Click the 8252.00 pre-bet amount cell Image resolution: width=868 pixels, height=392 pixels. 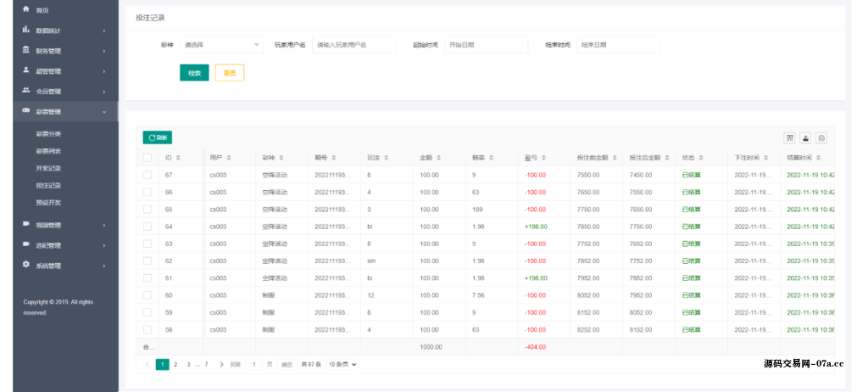coord(588,330)
